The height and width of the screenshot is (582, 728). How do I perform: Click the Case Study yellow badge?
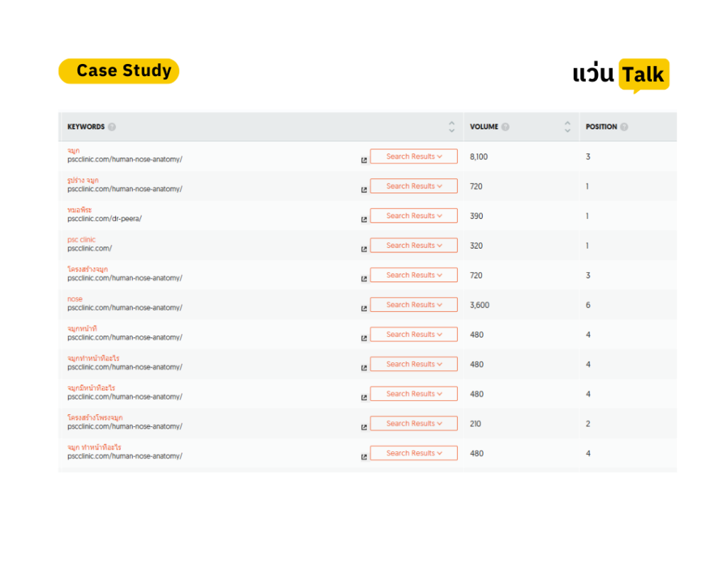pos(119,71)
